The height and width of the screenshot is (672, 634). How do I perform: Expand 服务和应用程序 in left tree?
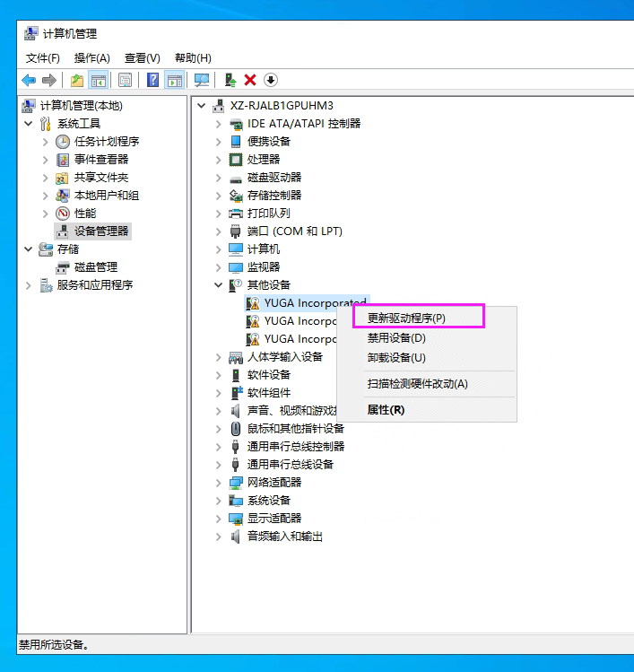[28, 285]
